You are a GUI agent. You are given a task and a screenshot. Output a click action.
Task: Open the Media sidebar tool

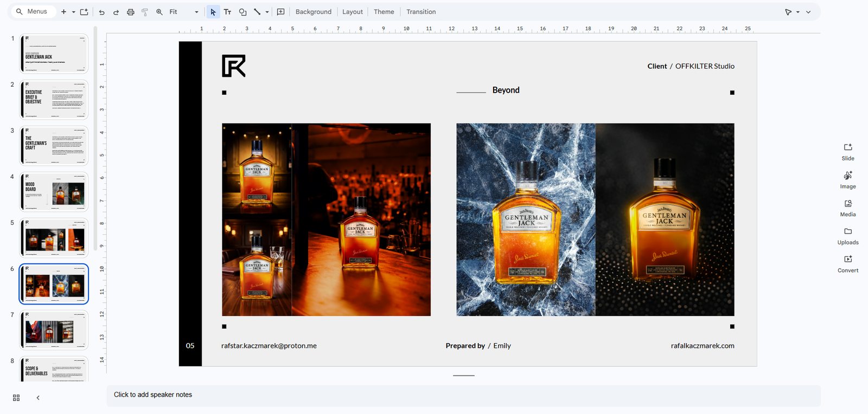(848, 208)
